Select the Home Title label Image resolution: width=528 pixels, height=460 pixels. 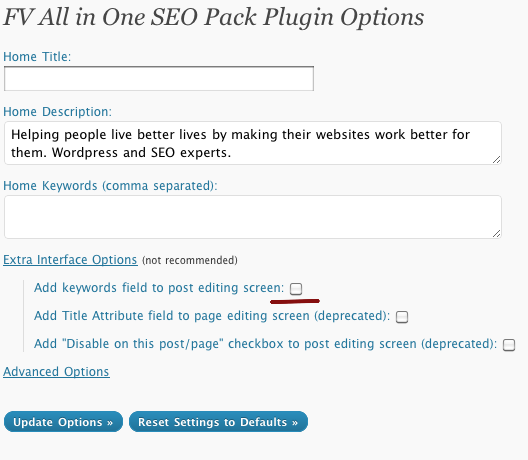click(x=37, y=57)
